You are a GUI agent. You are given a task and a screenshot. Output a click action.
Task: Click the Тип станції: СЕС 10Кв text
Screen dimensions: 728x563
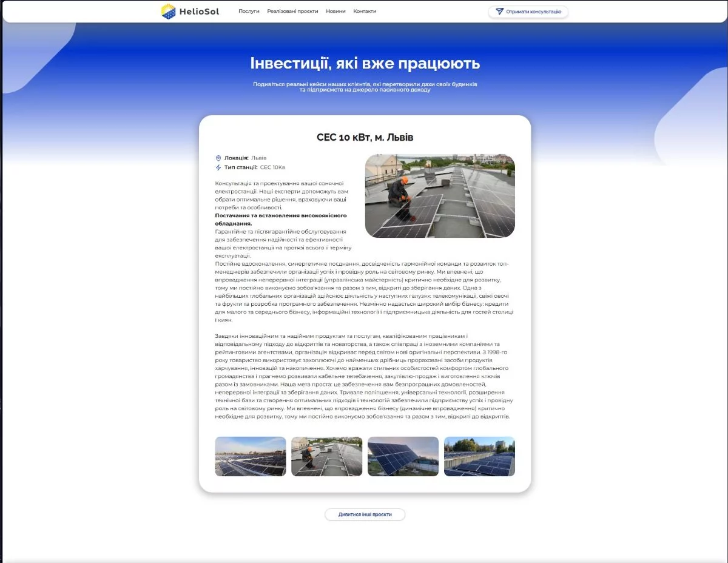(255, 167)
